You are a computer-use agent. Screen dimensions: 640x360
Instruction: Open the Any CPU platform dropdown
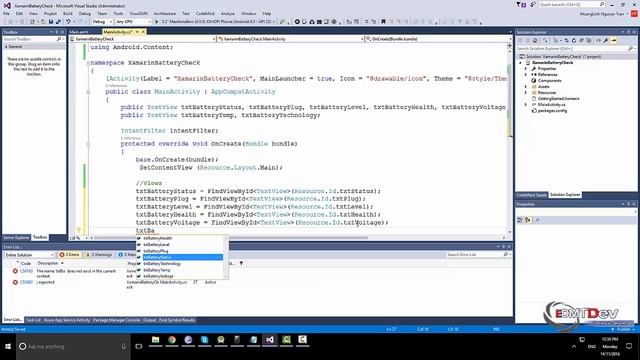tap(133, 22)
